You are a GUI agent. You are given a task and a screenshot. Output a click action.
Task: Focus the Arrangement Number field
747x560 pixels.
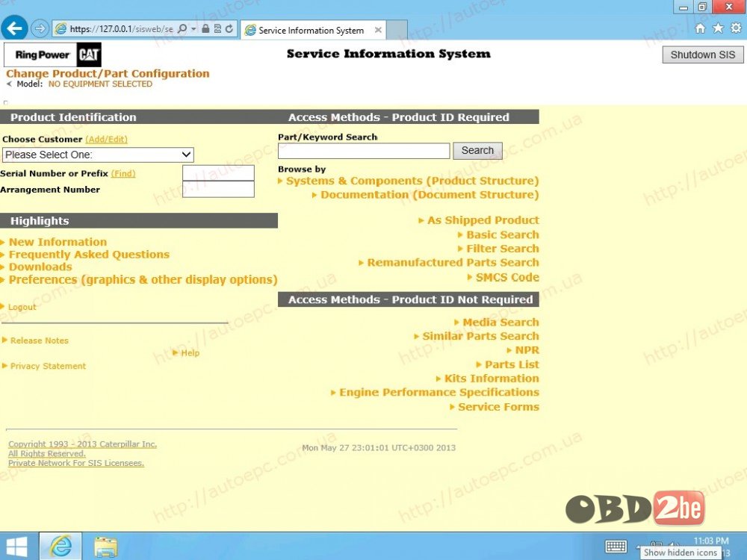(218, 189)
